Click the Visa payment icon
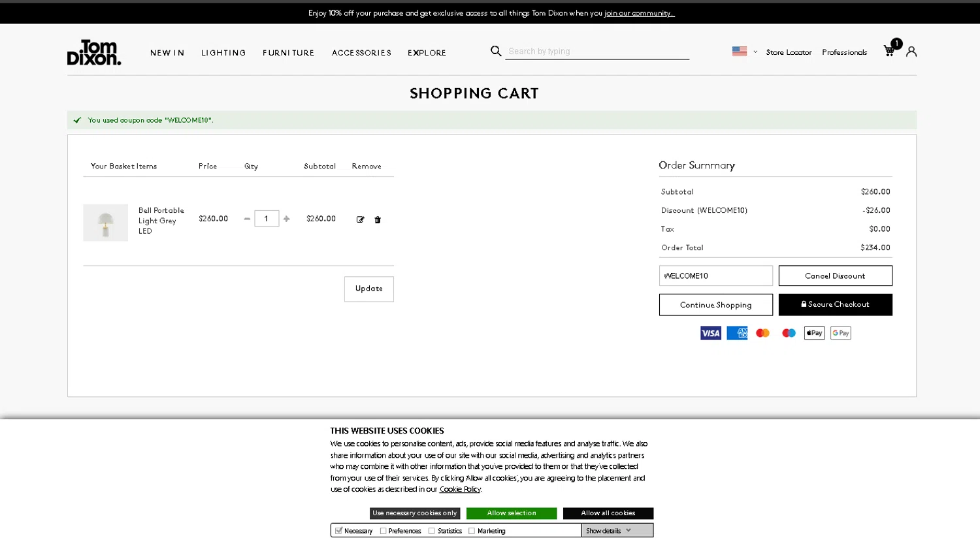 pos(711,333)
